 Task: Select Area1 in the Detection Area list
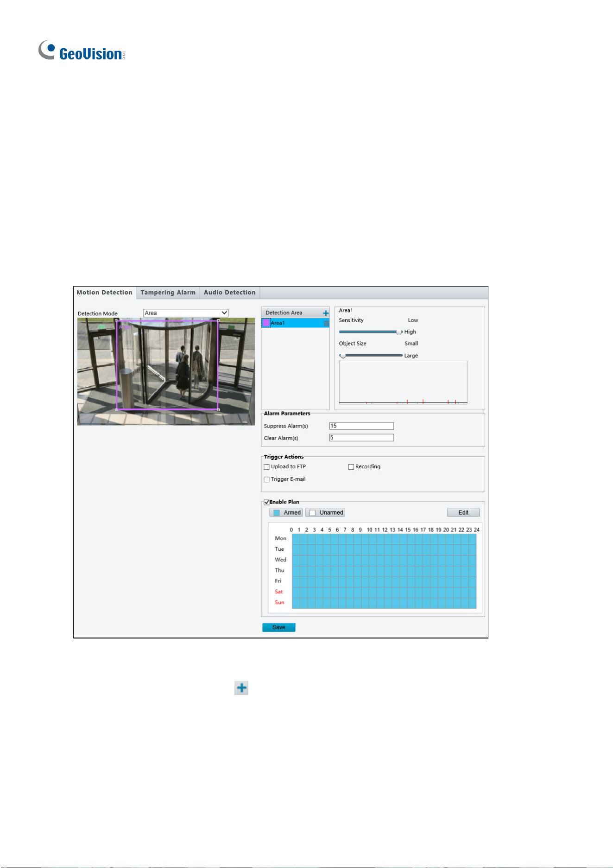click(296, 323)
